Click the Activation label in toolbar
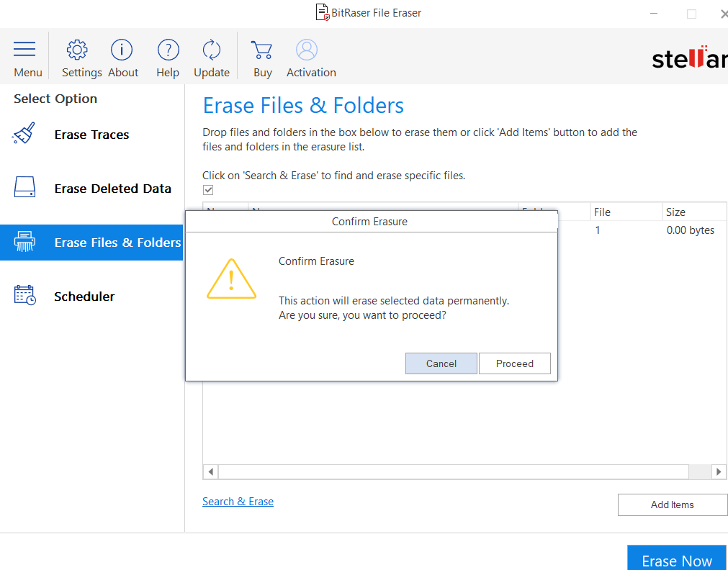This screenshot has height=570, width=728. (311, 73)
